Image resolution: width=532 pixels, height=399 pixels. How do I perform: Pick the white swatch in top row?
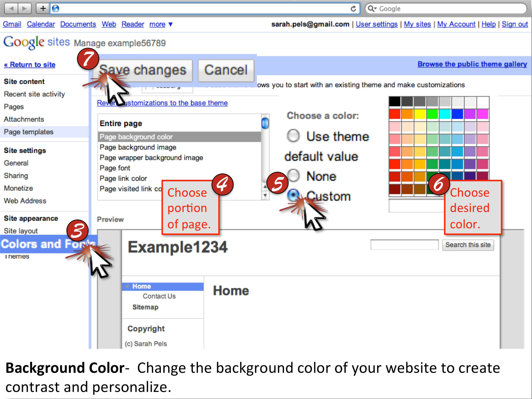(483, 102)
